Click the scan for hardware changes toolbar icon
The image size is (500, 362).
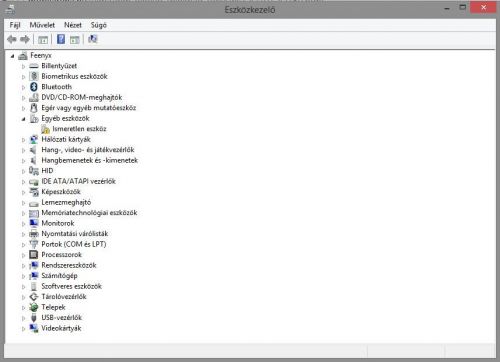pyautogui.click(x=93, y=39)
